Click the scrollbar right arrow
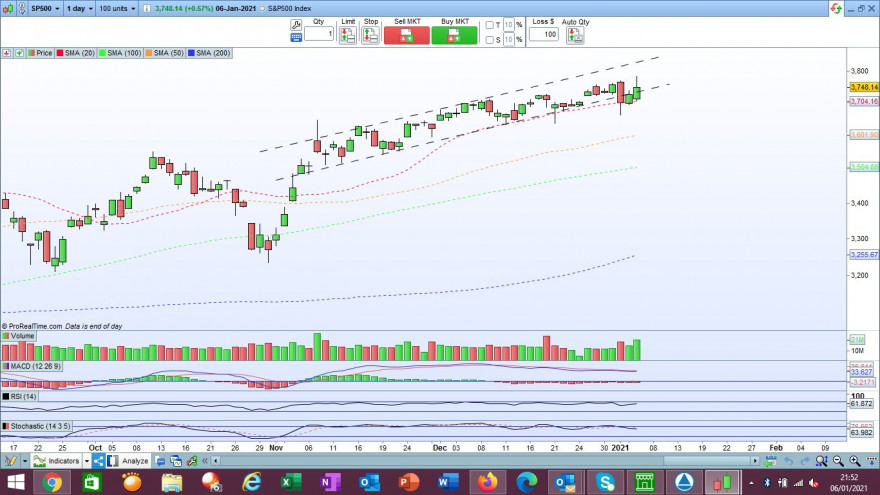This screenshot has width=880, height=495. click(755, 461)
